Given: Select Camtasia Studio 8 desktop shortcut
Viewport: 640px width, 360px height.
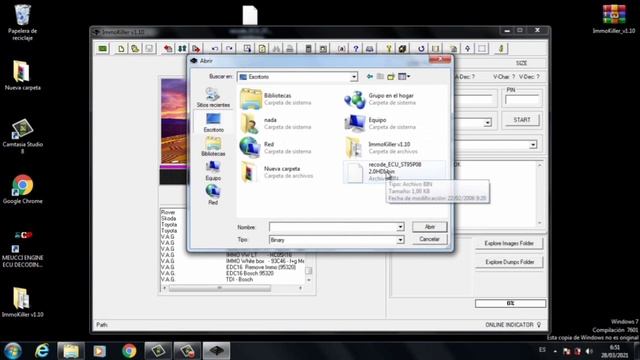Looking at the screenshot, I should pyautogui.click(x=22, y=136).
